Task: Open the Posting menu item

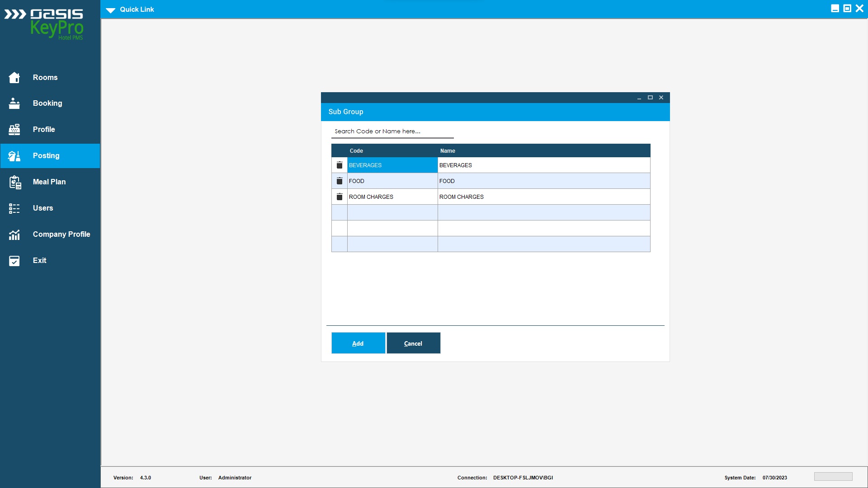Action: click(46, 156)
